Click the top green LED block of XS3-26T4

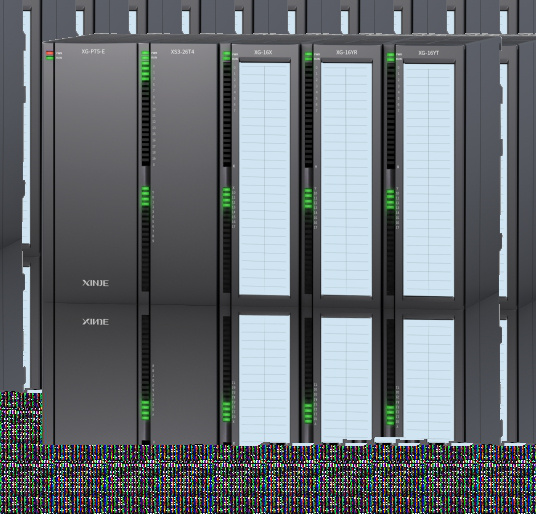click(x=145, y=66)
